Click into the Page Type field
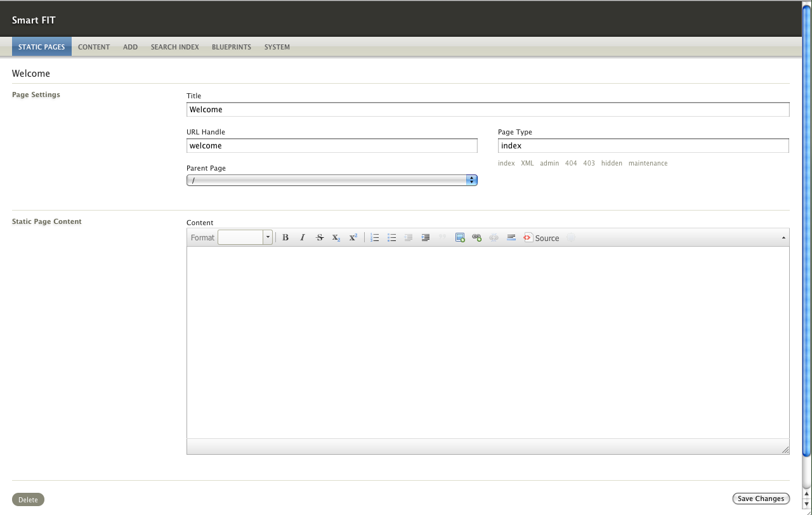 coord(643,145)
